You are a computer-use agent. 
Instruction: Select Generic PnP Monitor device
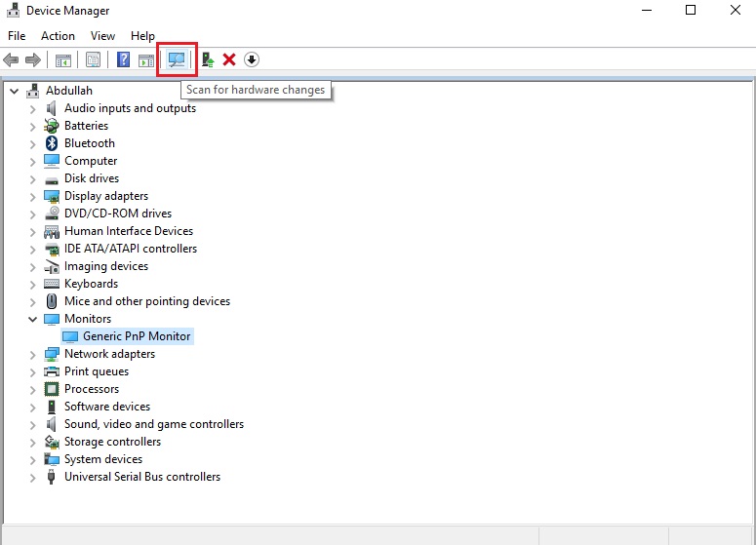tap(137, 335)
